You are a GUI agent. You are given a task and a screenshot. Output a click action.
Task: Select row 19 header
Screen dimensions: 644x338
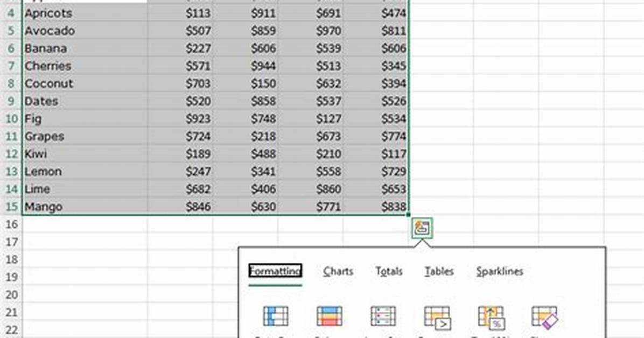[11, 277]
